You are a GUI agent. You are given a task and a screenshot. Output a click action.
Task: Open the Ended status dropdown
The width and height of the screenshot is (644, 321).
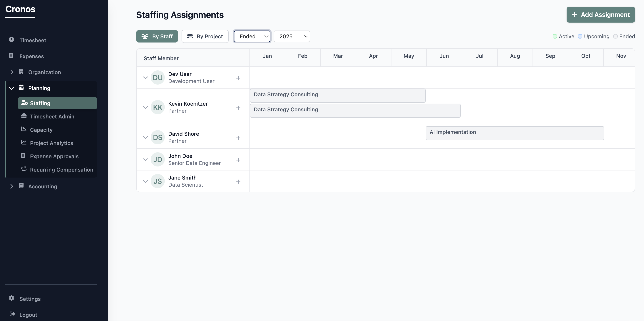click(252, 36)
